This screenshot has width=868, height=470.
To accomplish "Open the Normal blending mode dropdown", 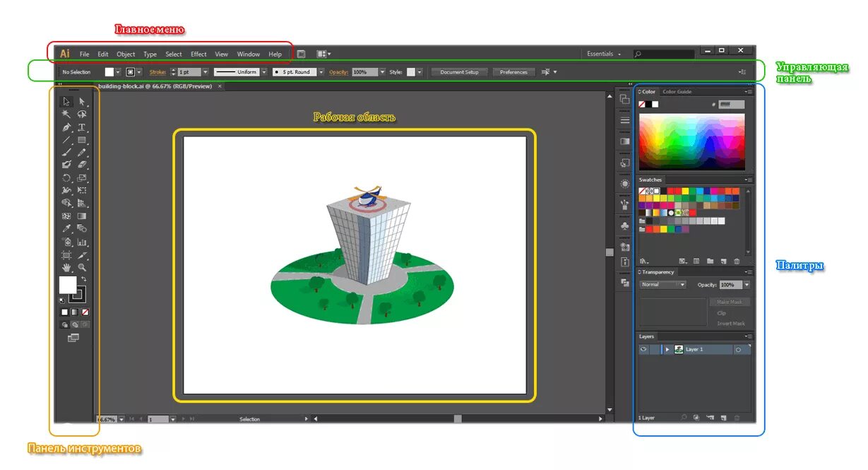I will pyautogui.click(x=662, y=285).
